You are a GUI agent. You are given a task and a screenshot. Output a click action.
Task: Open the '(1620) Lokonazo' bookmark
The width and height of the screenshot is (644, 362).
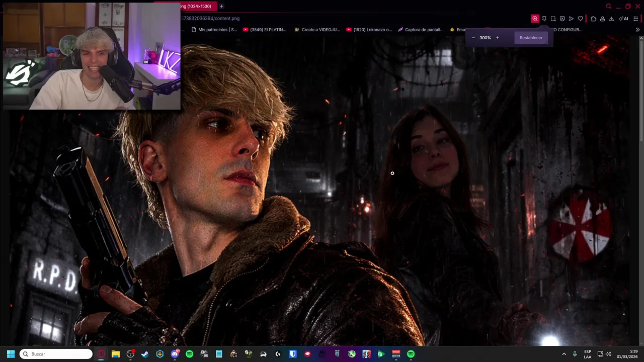pyautogui.click(x=369, y=30)
